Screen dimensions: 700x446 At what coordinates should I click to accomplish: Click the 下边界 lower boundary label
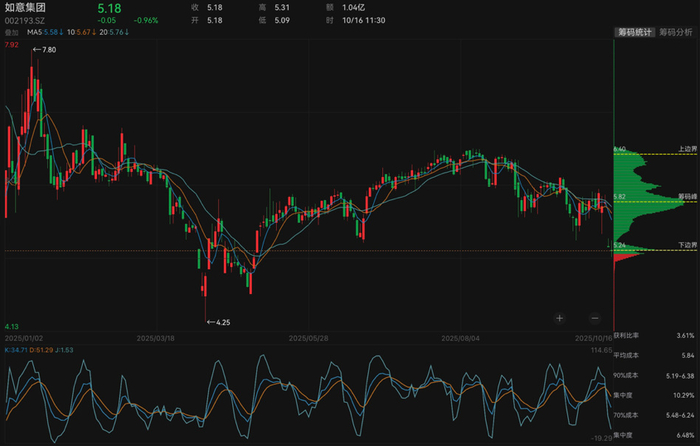pos(686,245)
